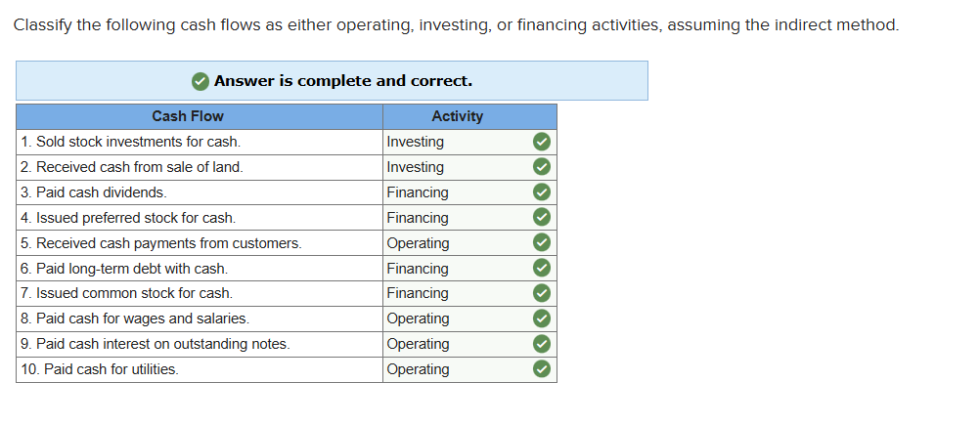This screenshot has height=425, width=980.
Task: Click the 'Paid cash for utilities' cell
Action: 200,369
